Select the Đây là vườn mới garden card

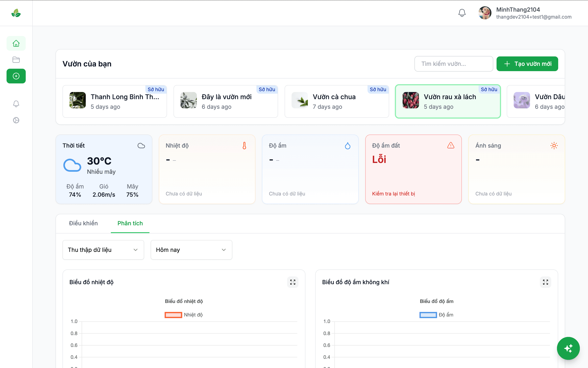tap(226, 101)
